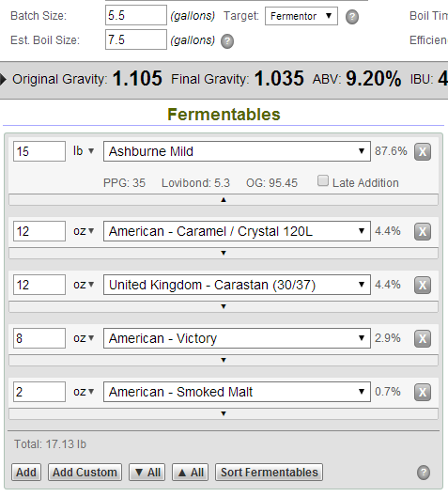This screenshot has height=497, width=448.
Task: Open help icon next to Target dropdown
Action: [x=352, y=17]
